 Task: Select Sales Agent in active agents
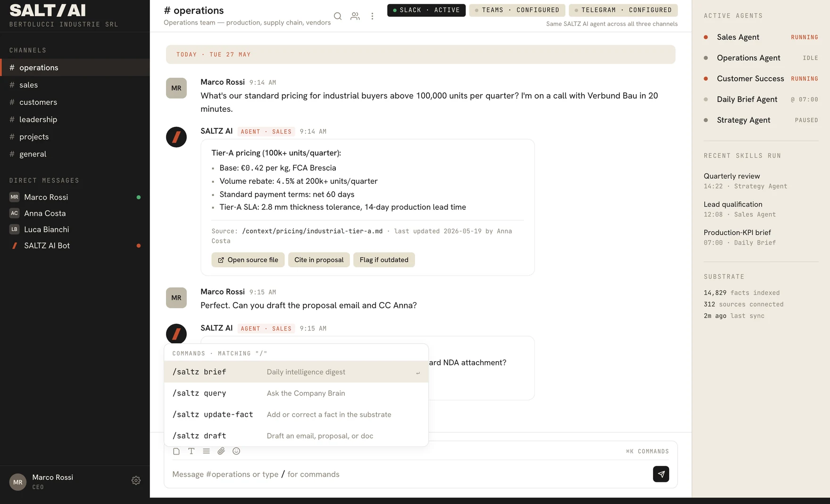pyautogui.click(x=761, y=37)
